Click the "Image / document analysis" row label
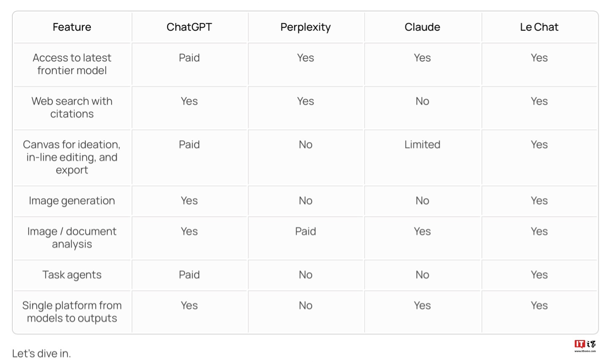This screenshot has width=606, height=364. (72, 238)
